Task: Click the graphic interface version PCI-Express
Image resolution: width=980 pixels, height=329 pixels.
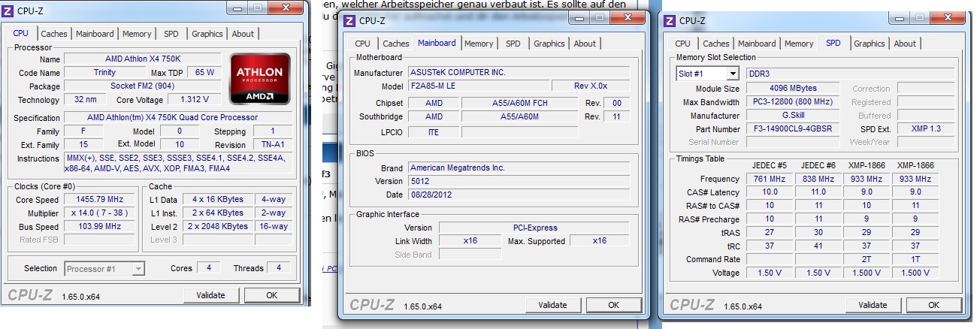Action: (533, 228)
